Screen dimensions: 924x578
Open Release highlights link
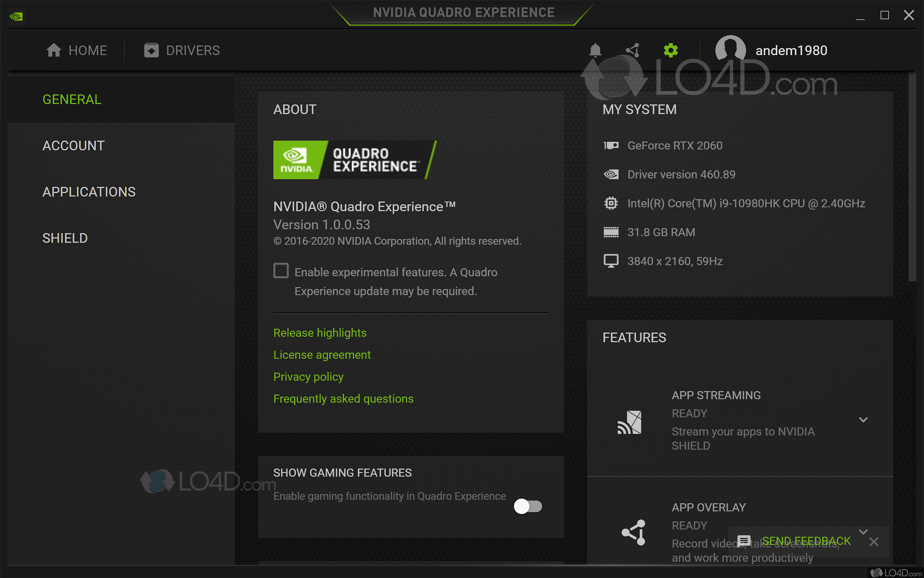(x=320, y=333)
